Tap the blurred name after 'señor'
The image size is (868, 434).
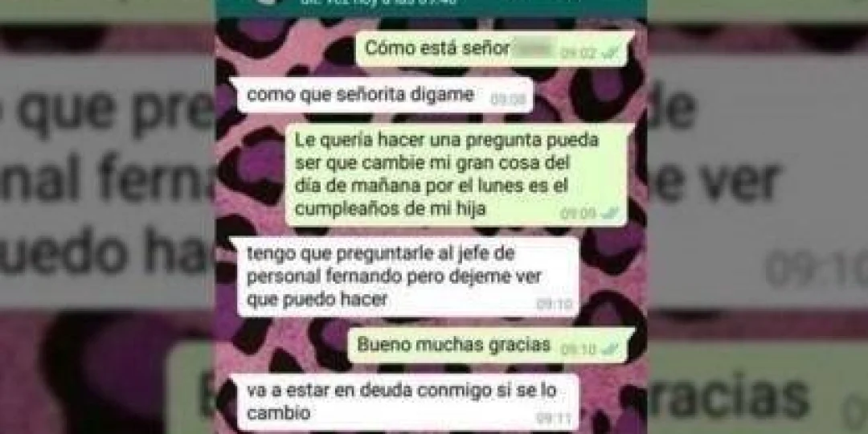point(534,49)
